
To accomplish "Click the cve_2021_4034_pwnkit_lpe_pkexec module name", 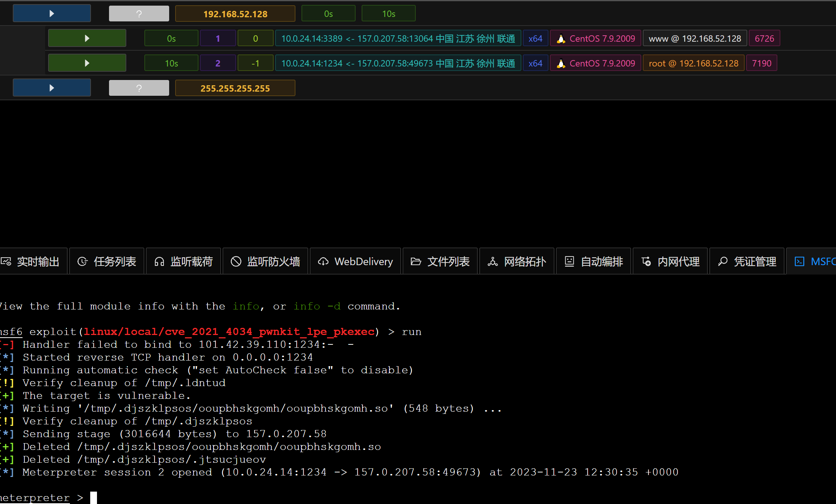I will click(x=229, y=332).
